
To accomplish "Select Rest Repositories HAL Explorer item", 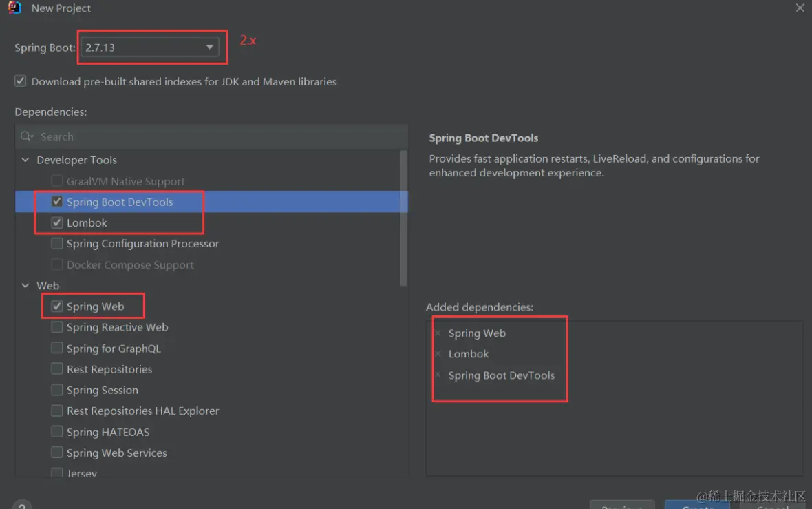I will [x=142, y=411].
